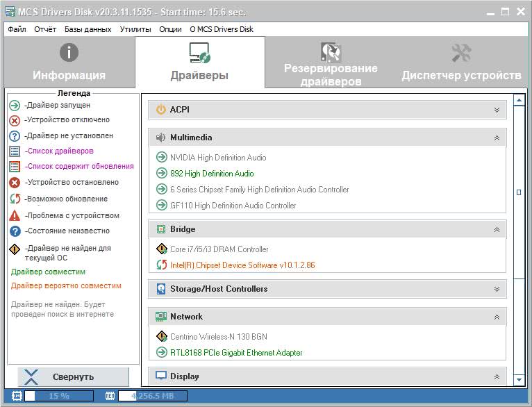Open the Файл menu
The height and width of the screenshot is (407, 532).
pyautogui.click(x=17, y=29)
